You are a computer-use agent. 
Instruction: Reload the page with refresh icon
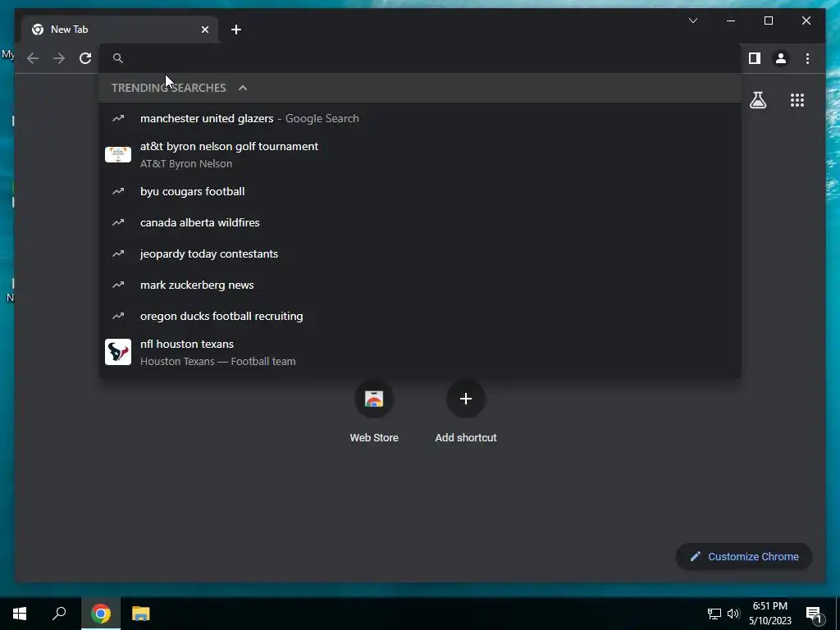click(x=85, y=58)
